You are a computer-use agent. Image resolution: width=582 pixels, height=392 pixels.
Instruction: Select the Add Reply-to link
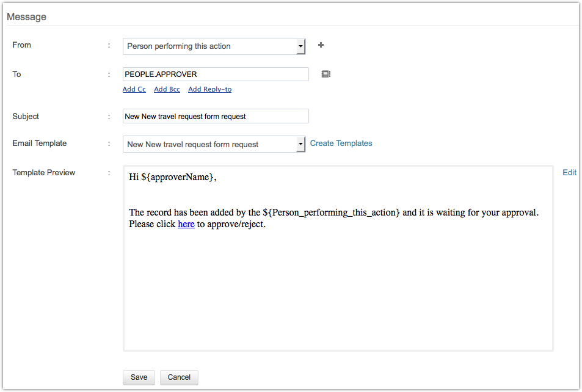pos(209,89)
